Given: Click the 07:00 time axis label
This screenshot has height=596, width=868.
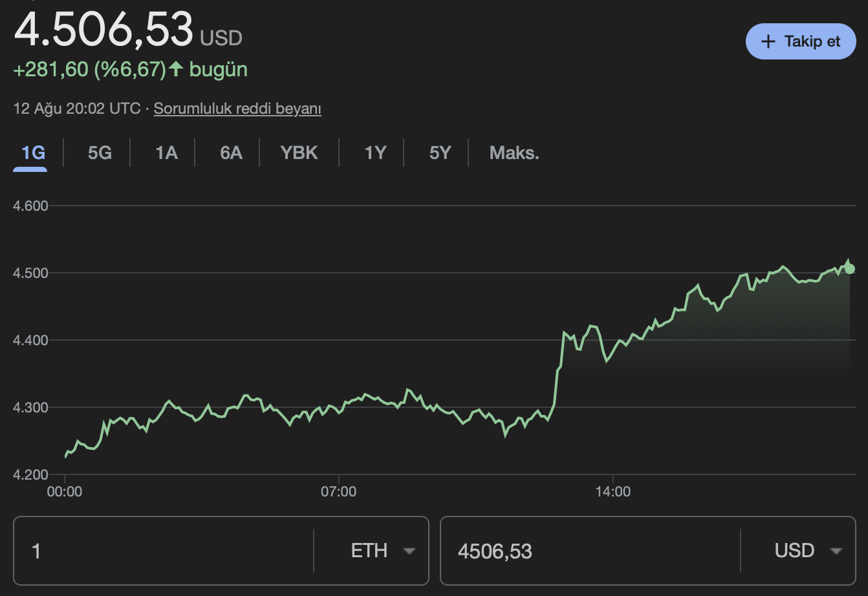Looking at the screenshot, I should tap(338, 492).
